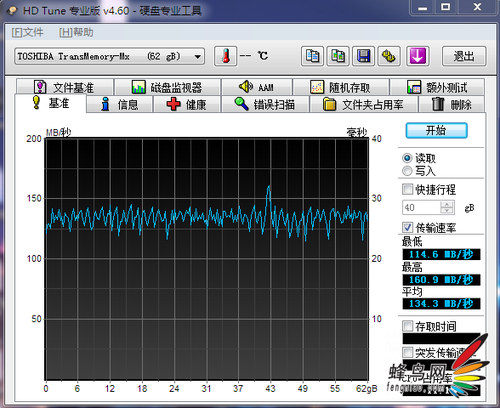Select the 写入 write radio button
This screenshot has width=500, height=408.
pos(407,171)
